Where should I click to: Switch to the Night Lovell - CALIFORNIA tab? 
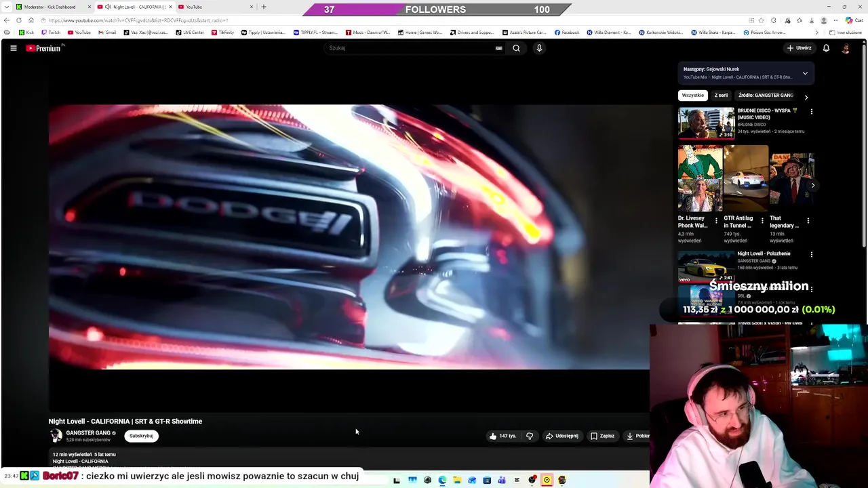point(134,7)
